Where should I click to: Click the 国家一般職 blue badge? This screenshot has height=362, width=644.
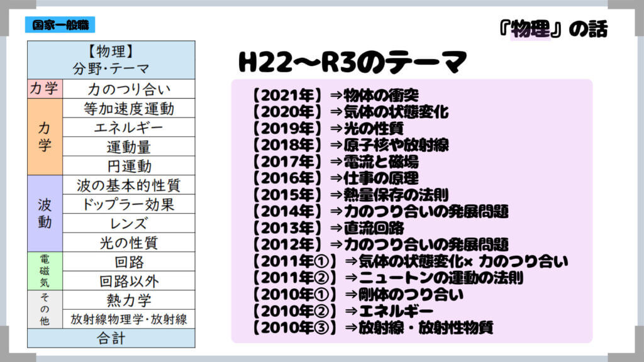click(x=60, y=25)
